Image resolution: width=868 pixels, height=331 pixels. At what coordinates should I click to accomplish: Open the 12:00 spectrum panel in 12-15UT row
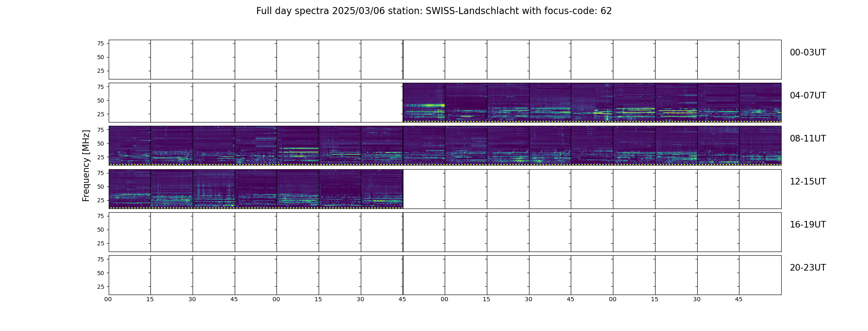pos(130,189)
